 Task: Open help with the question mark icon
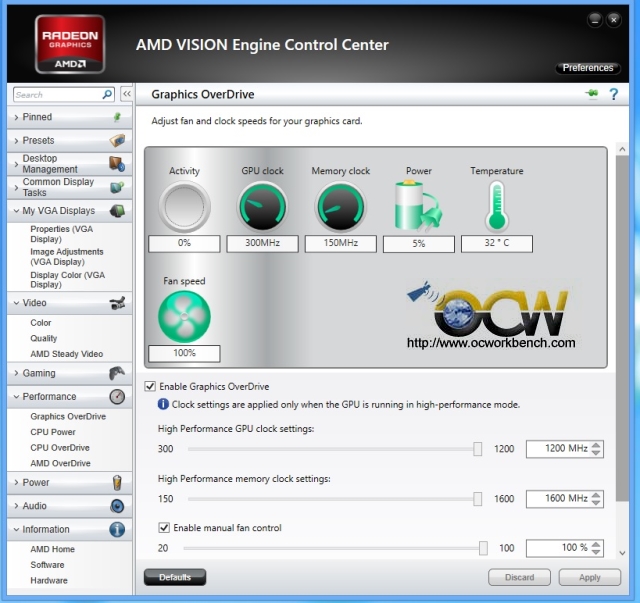pyautogui.click(x=613, y=94)
